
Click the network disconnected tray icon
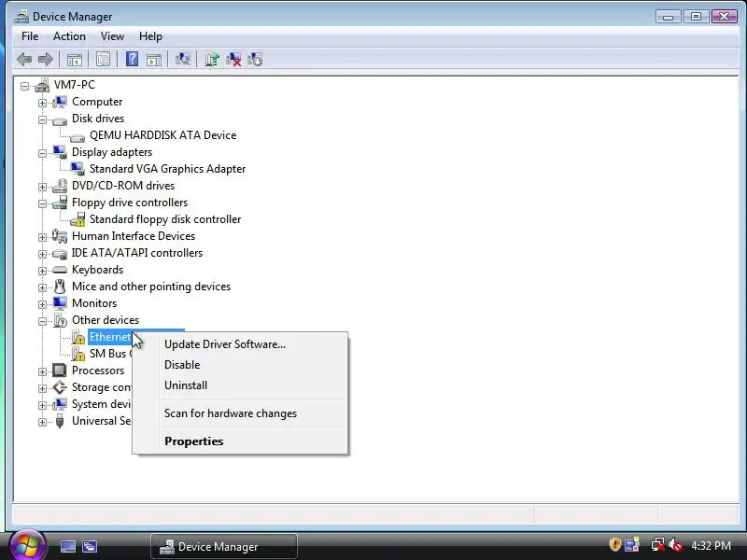click(658, 545)
